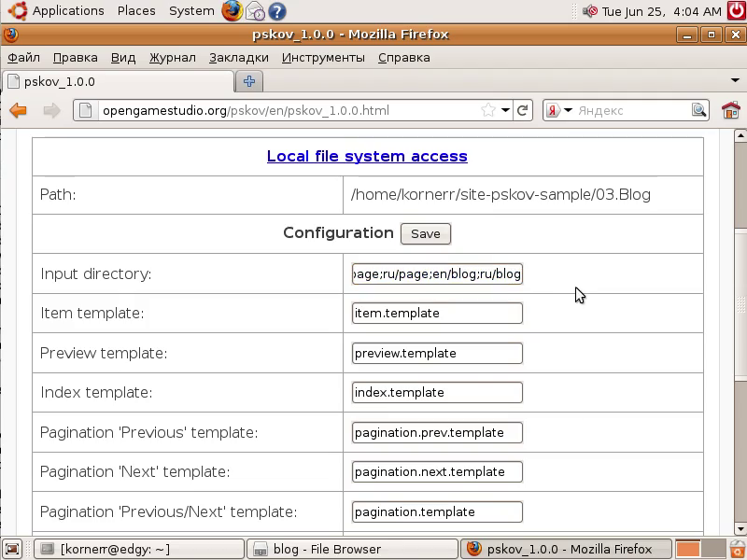Open the list all tabs dropdown
747x560 pixels.
[x=735, y=81]
